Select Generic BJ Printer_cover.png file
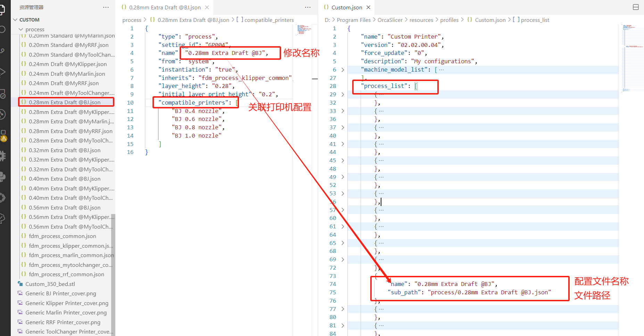The width and height of the screenshot is (644, 336). [x=60, y=294]
